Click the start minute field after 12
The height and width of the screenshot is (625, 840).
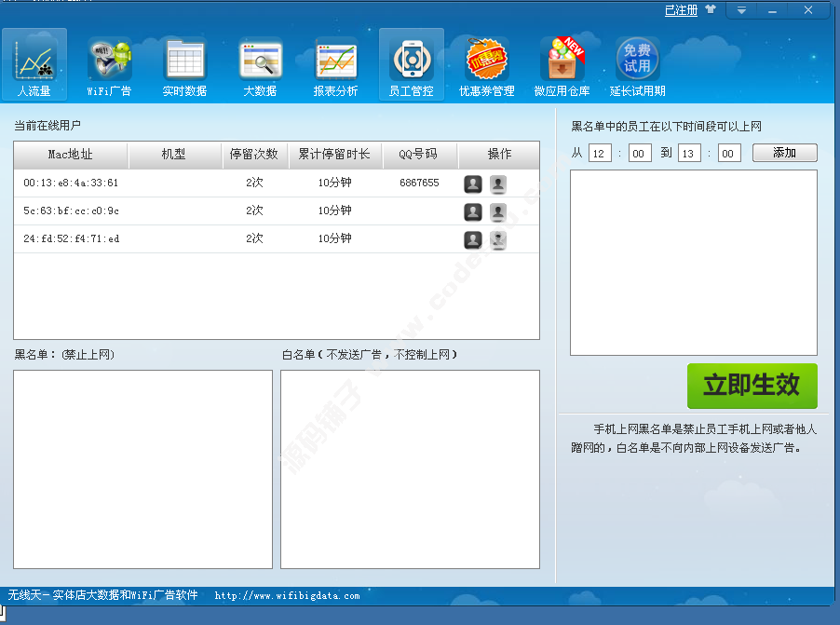pyautogui.click(x=640, y=154)
